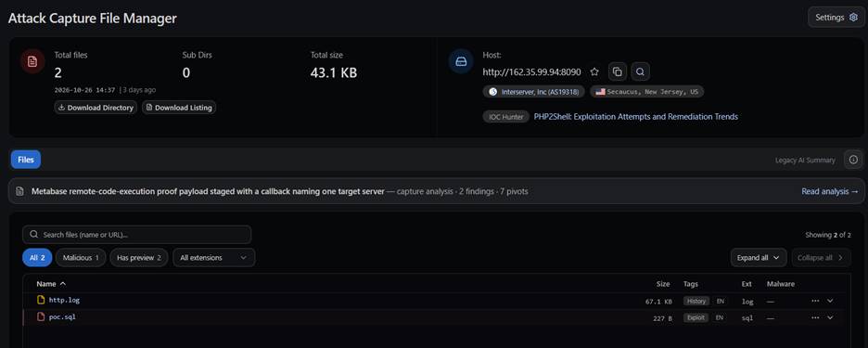
Task: Click the Download Directory button
Action: [96, 108]
